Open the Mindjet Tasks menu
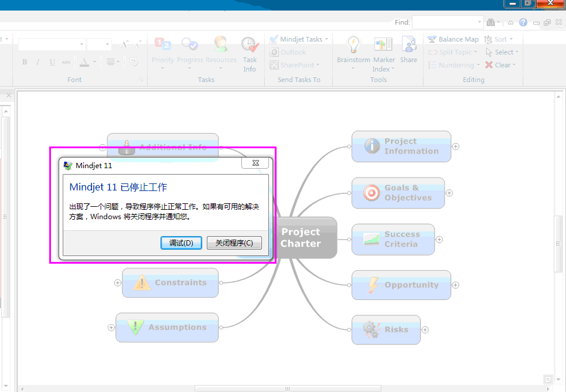The image size is (566, 392). (299, 39)
